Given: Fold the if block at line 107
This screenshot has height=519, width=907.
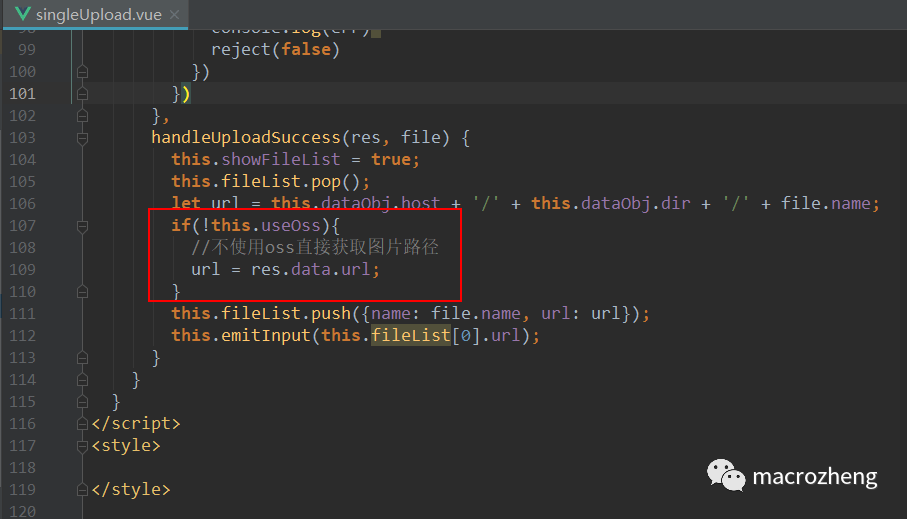Looking at the screenshot, I should point(82,226).
